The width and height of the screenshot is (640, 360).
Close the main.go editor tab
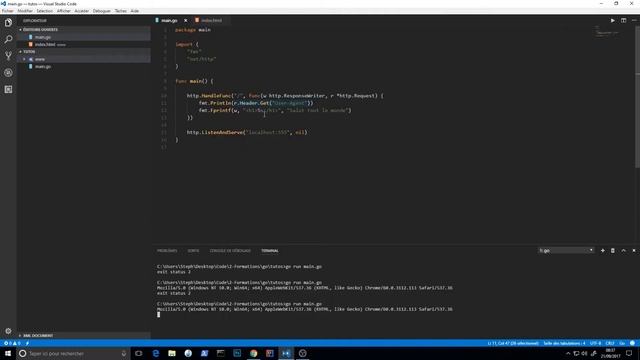[x=185, y=20]
